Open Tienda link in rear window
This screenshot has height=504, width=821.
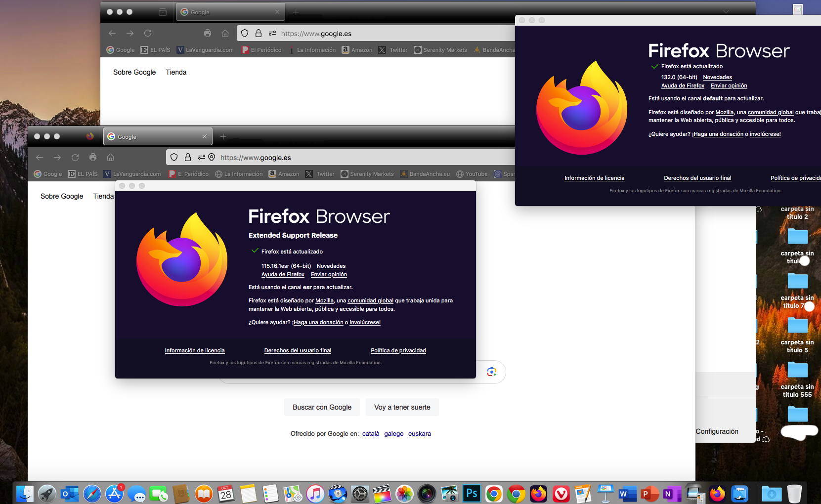click(176, 72)
